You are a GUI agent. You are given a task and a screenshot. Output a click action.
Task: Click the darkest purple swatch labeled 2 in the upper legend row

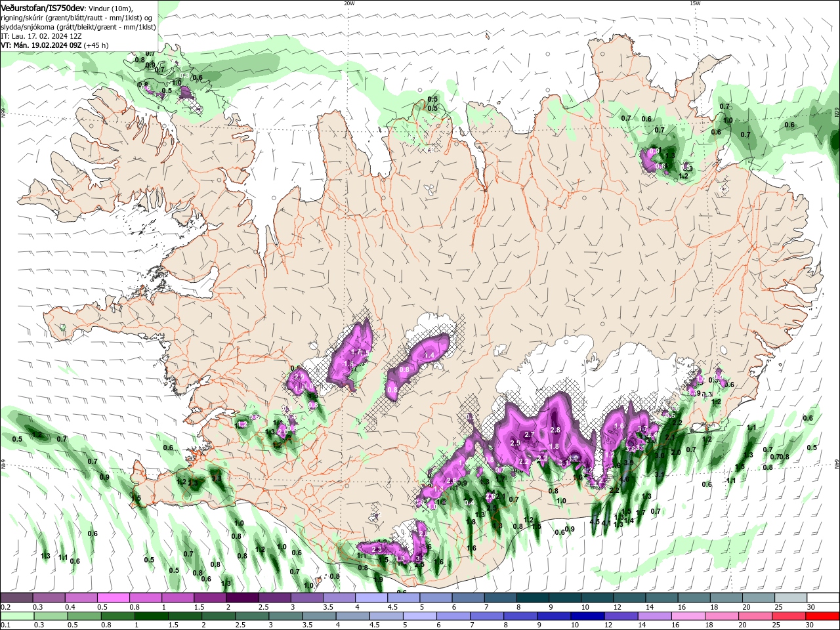(242, 598)
